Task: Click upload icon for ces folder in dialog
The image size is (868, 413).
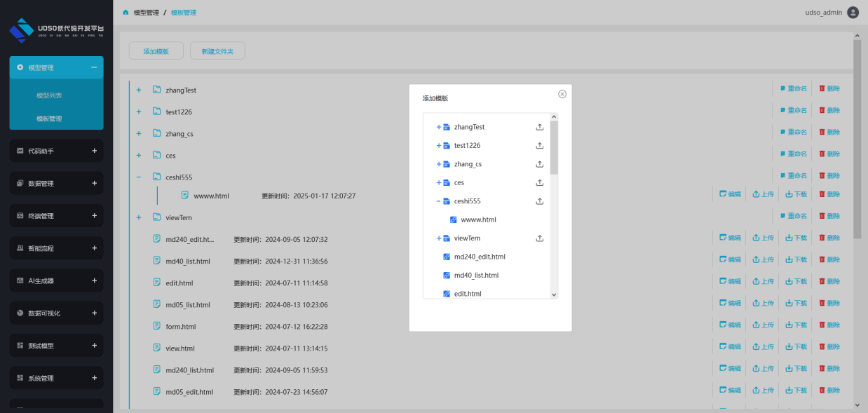Action: pyautogui.click(x=540, y=183)
